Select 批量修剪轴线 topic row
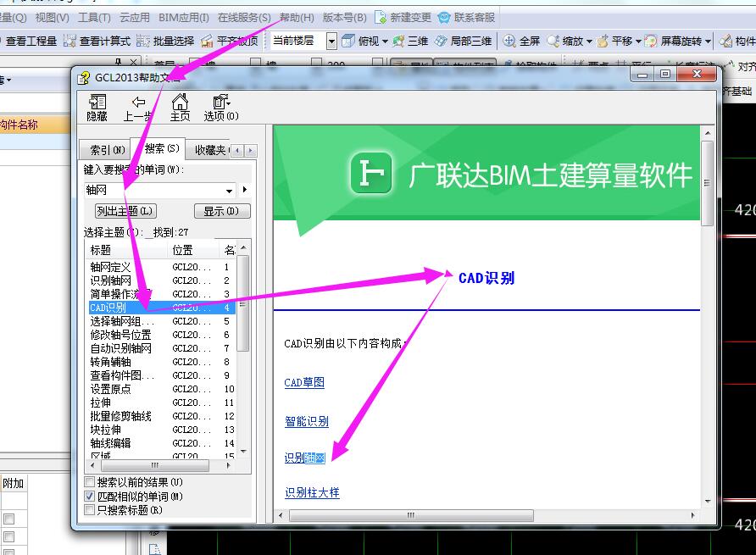 [162, 416]
